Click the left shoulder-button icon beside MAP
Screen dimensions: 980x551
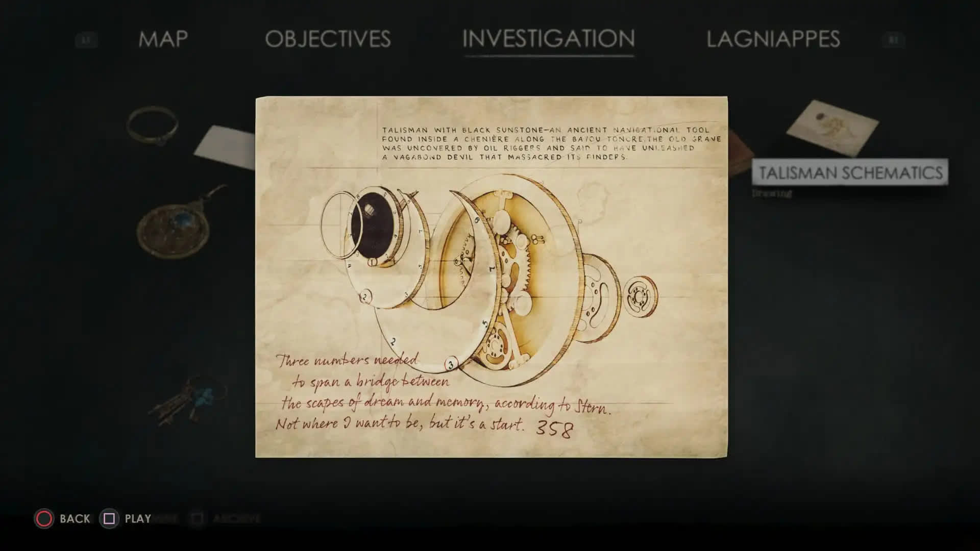[x=86, y=39]
